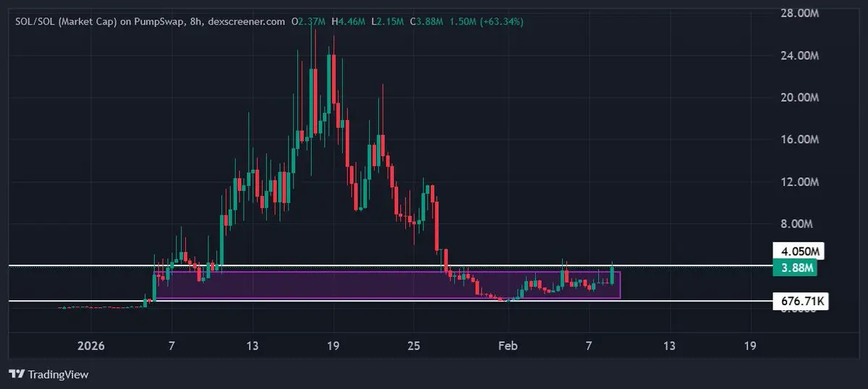
Task: Select the 4.050M horizontal line price tag
Action: 799,252
